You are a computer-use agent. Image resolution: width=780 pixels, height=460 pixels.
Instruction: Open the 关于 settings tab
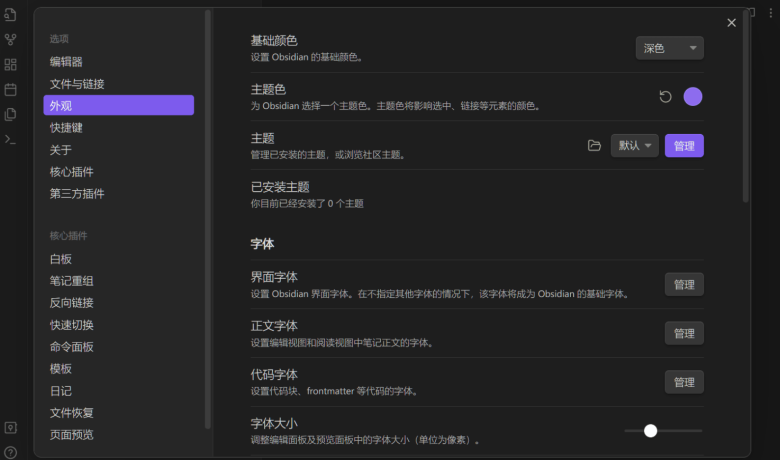pos(119,150)
